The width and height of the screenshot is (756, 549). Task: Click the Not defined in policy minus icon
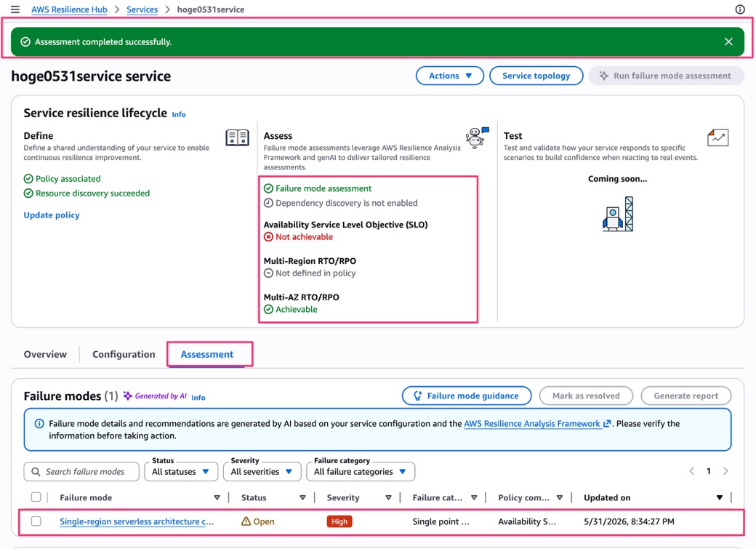pyautogui.click(x=268, y=273)
